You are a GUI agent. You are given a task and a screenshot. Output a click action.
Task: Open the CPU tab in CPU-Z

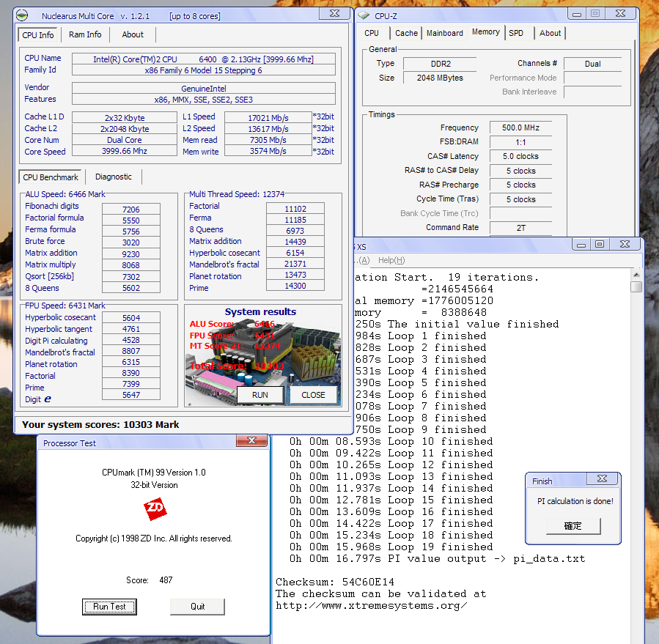tap(372, 33)
